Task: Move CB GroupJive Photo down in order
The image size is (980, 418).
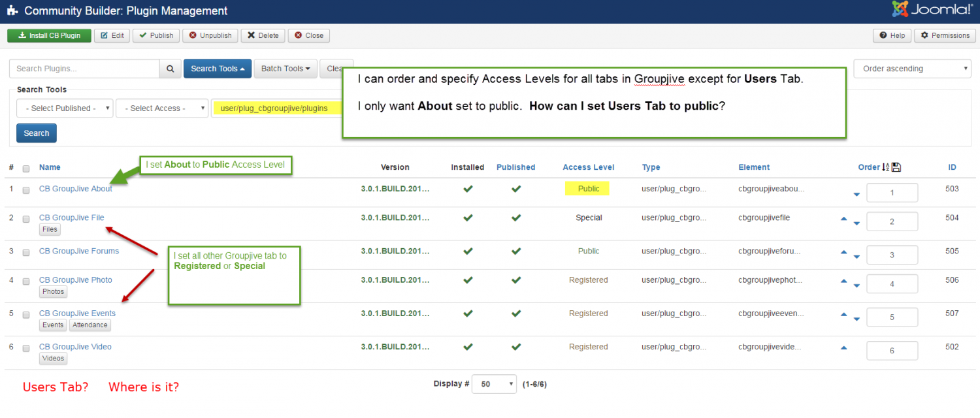Action: [857, 285]
